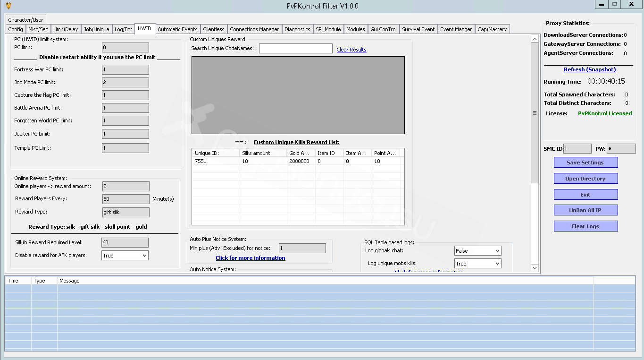This screenshot has width=644, height=360.
Task: Click the Save Settings button
Action: [585, 163]
